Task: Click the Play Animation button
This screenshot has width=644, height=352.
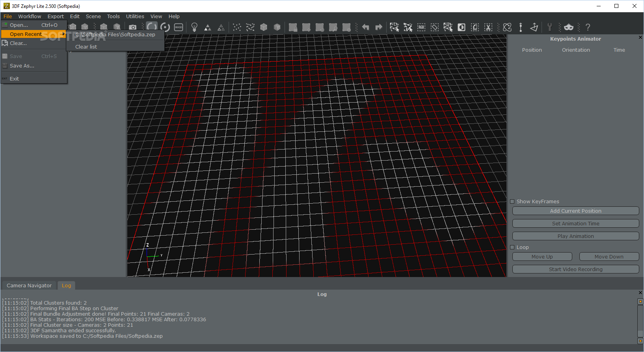Action: (576, 236)
